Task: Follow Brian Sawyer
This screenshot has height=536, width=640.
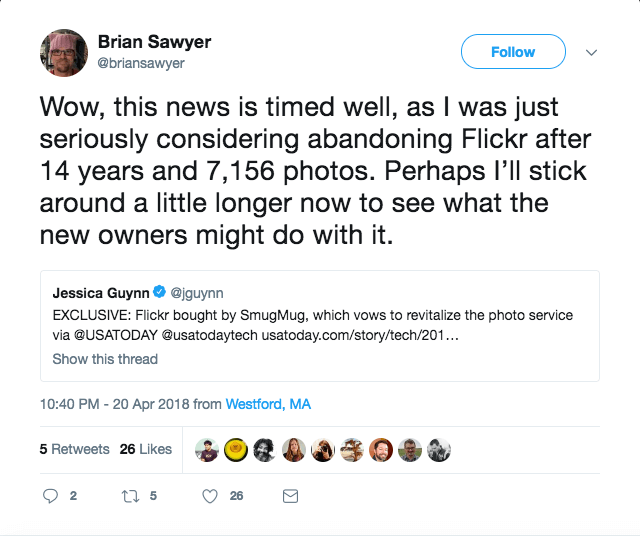Action: click(x=513, y=52)
